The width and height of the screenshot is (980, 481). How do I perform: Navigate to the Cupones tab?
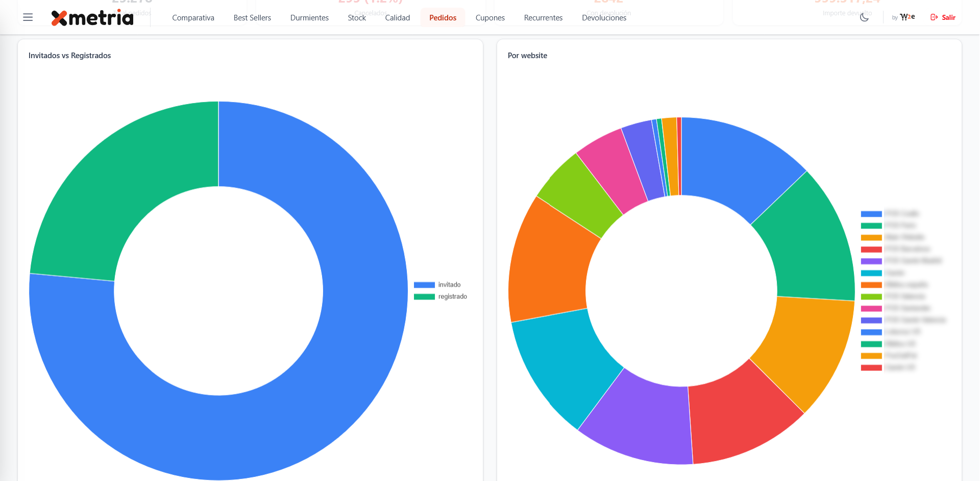[x=490, y=18]
